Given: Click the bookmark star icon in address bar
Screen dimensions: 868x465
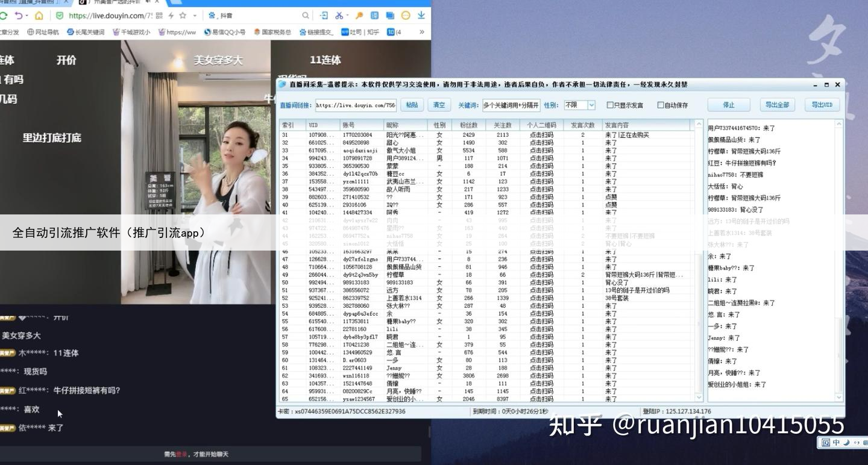Looking at the screenshot, I should tap(183, 16).
